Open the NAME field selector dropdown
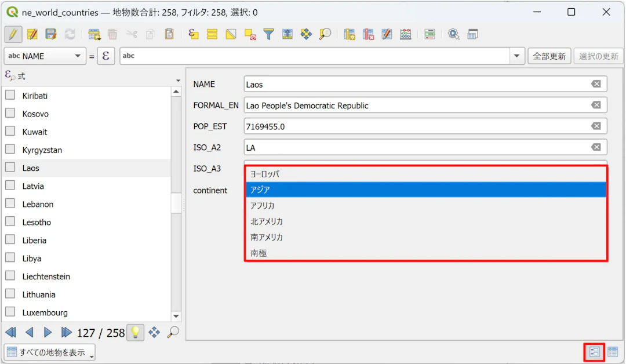Screen dimensions: 626x364 point(45,56)
